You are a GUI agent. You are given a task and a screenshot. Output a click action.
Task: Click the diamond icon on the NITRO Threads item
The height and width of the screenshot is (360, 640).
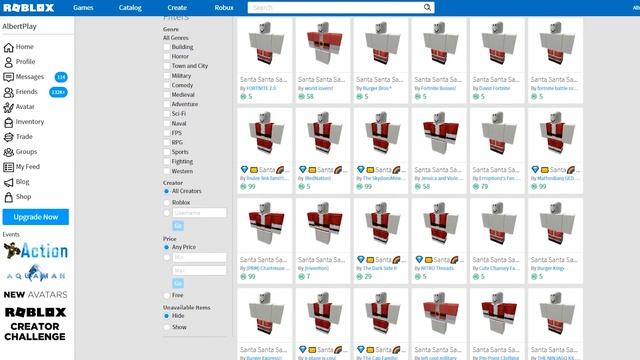click(419, 259)
